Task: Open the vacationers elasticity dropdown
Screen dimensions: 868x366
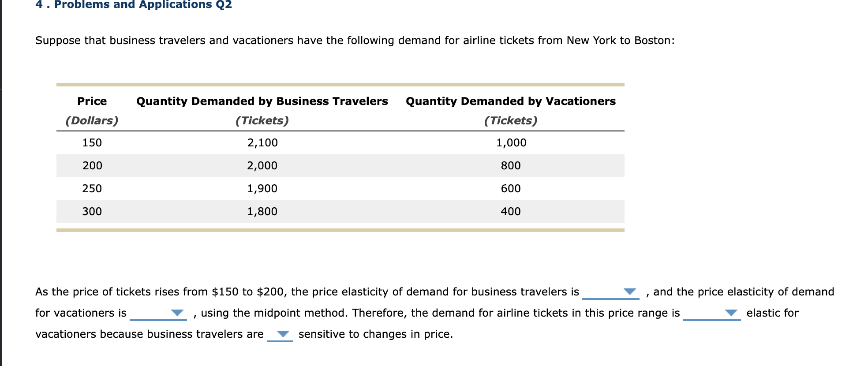Action: (158, 313)
